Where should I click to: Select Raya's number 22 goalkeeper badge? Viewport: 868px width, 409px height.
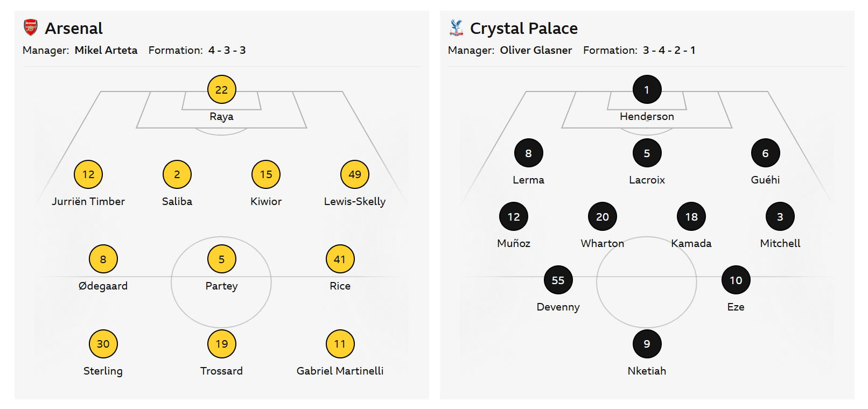(221, 90)
